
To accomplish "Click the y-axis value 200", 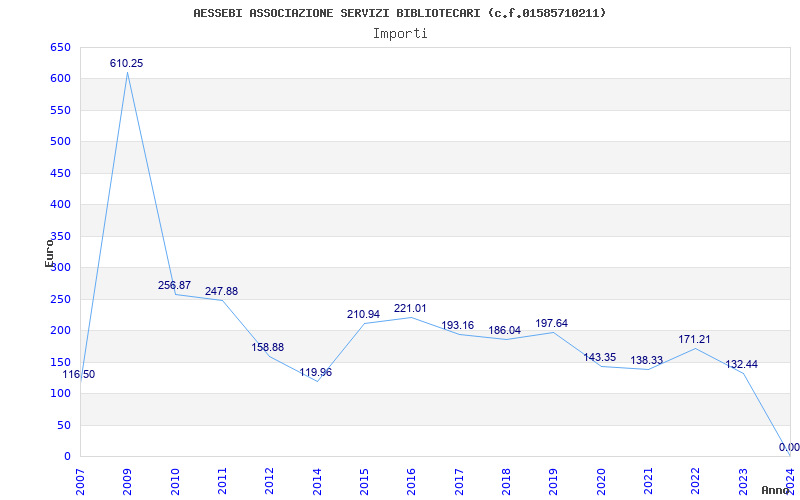I will [x=60, y=331].
